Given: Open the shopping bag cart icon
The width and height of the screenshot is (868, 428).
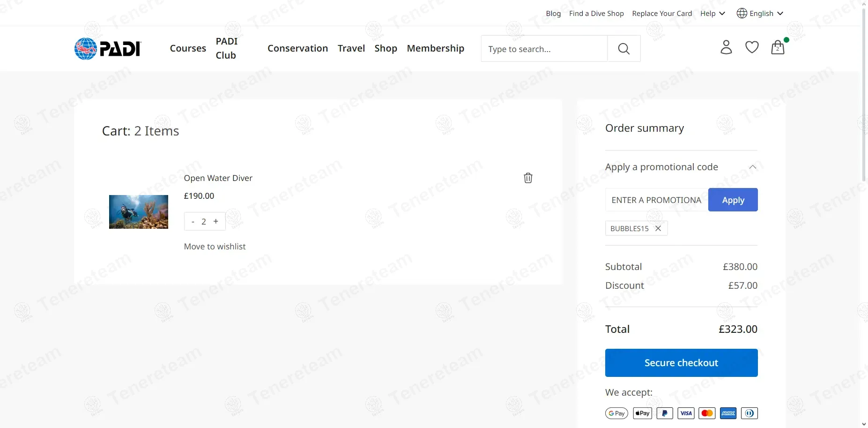Looking at the screenshot, I should (x=778, y=47).
